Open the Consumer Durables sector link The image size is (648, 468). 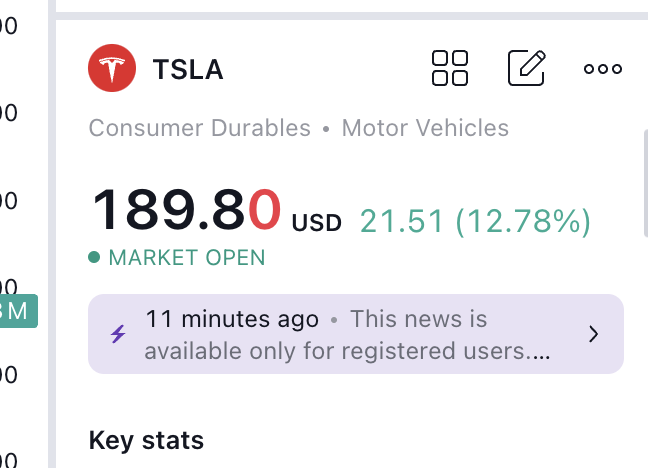click(200, 128)
